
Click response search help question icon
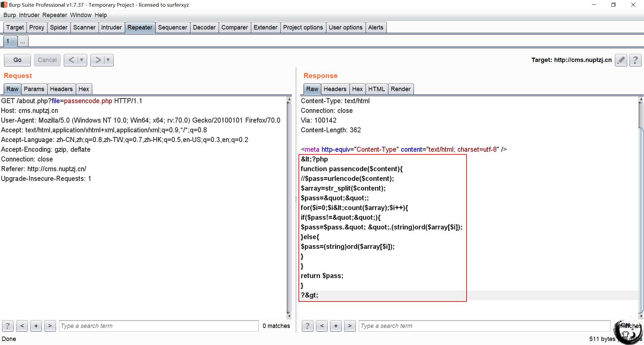coord(308,326)
